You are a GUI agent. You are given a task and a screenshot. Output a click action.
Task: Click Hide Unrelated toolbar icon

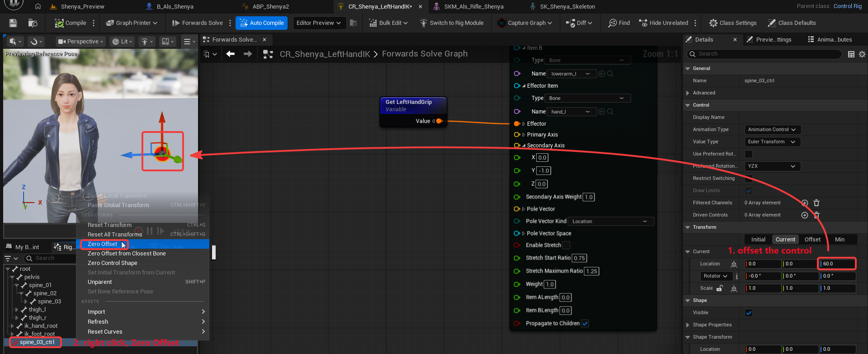643,23
